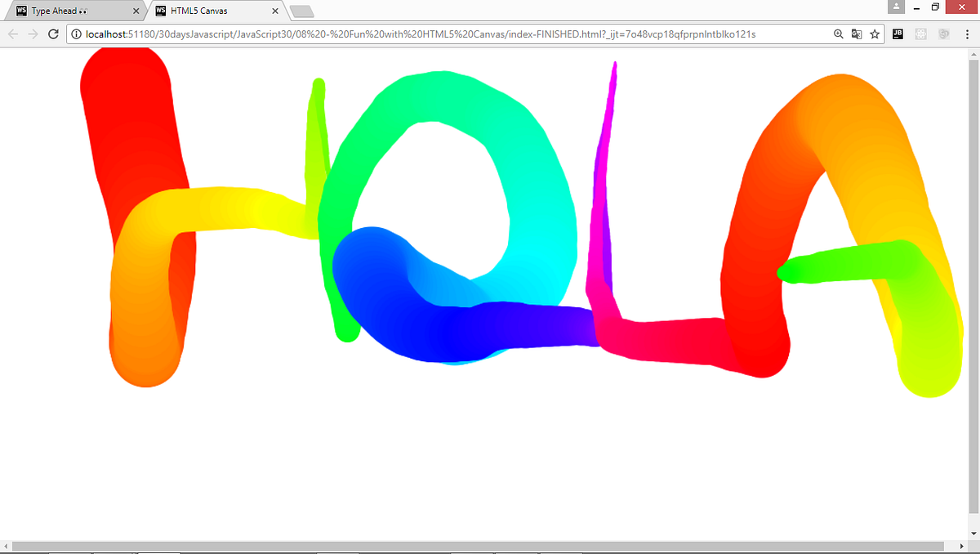The image size is (980, 554).
Task: Reload the HTML5 Canvas page
Action: tap(52, 34)
